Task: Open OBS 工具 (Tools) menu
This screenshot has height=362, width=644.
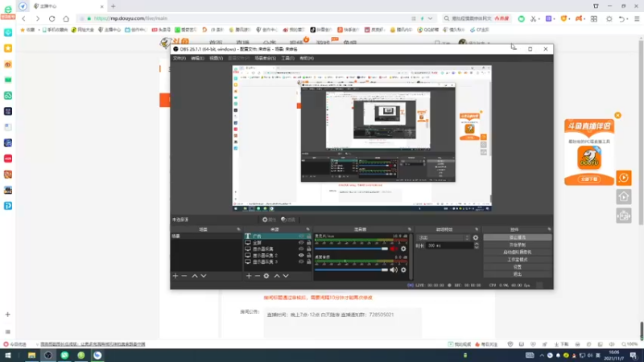Action: (x=287, y=58)
